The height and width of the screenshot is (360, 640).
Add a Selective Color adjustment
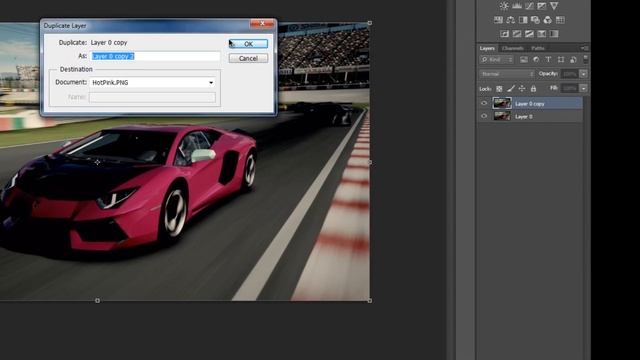point(542,33)
